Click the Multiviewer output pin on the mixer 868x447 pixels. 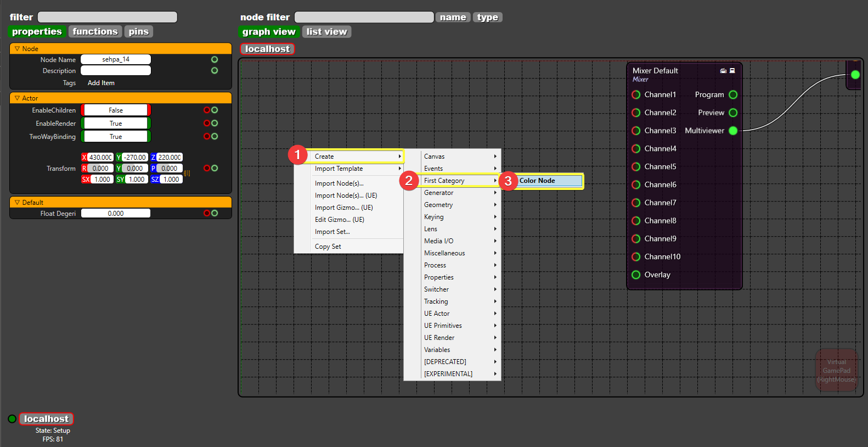tap(733, 131)
